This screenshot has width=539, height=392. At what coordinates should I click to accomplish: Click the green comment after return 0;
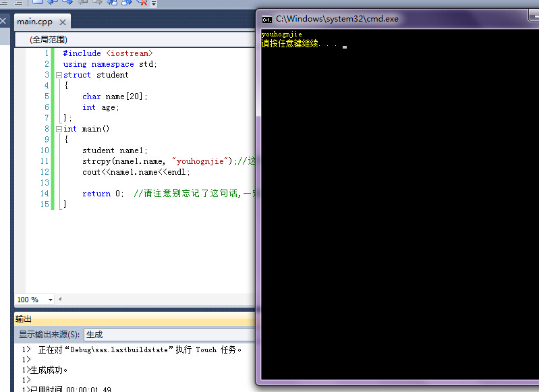[194, 194]
